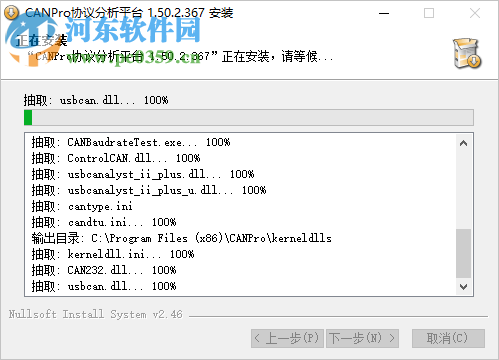Screen dimensions: 499x360
Task: Click the installer package box icon in the header
Action: (467, 53)
